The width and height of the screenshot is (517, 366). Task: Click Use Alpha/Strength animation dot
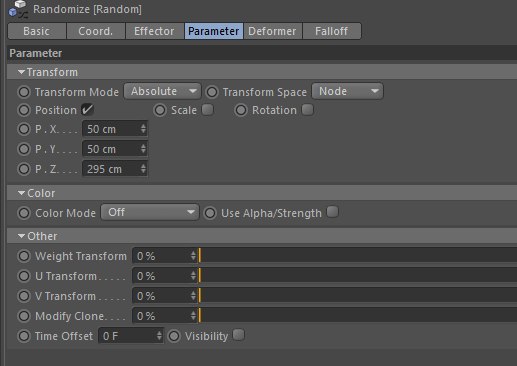210,213
